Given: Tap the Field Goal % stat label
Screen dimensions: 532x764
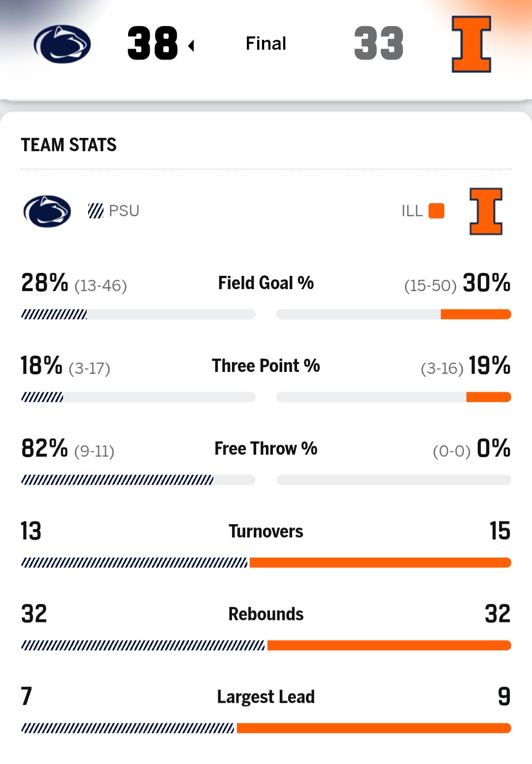Looking at the screenshot, I should coord(266,283).
